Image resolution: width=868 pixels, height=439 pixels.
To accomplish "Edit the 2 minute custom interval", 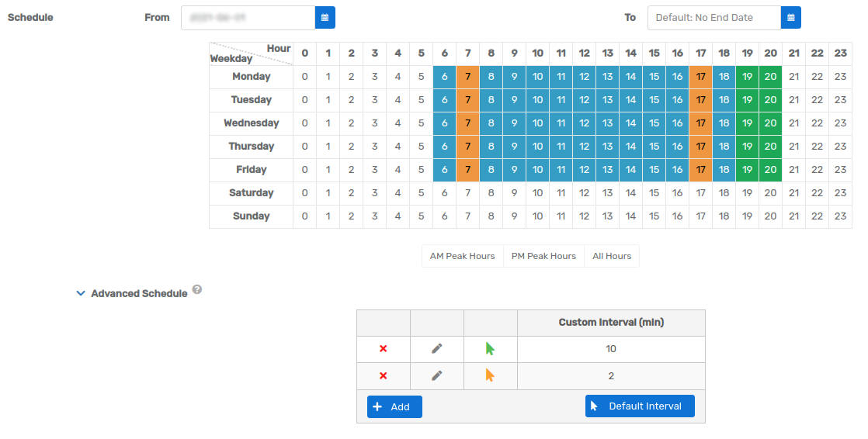I will [437, 376].
